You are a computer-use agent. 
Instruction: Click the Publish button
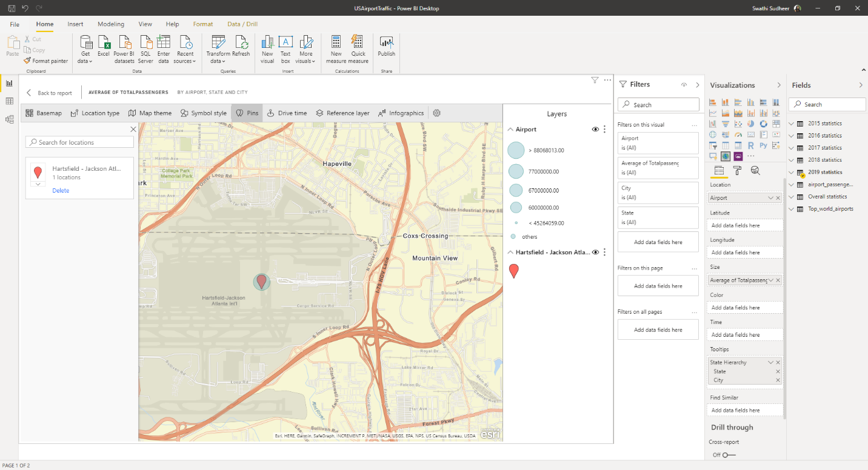pyautogui.click(x=386, y=47)
